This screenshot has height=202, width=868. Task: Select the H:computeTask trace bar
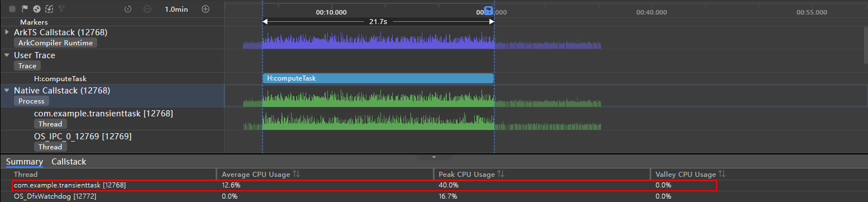point(378,78)
